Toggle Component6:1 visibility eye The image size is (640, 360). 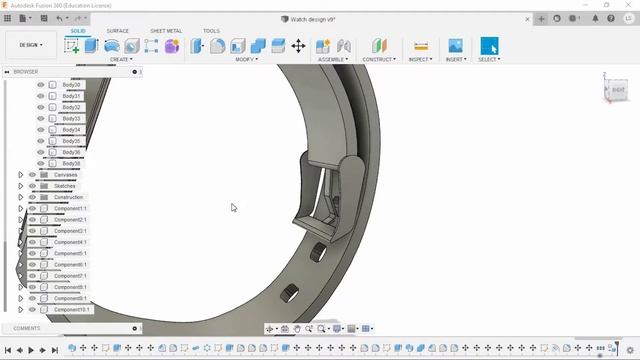pos(32,264)
